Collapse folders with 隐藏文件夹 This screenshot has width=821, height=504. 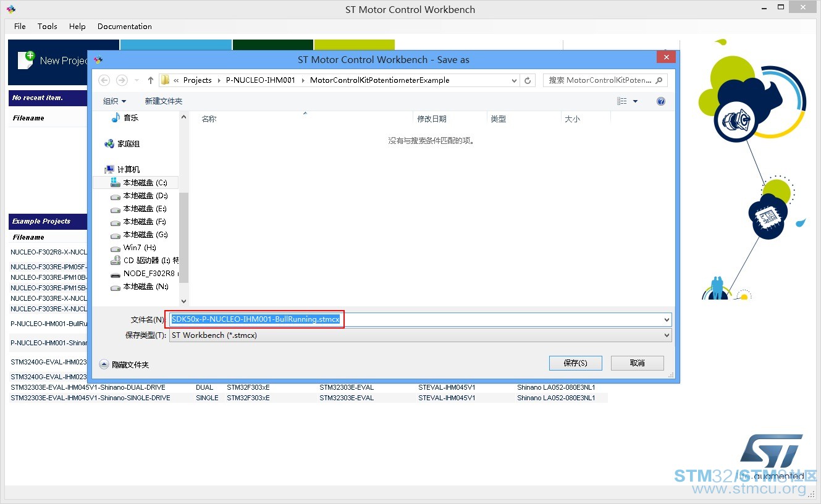[x=124, y=364]
